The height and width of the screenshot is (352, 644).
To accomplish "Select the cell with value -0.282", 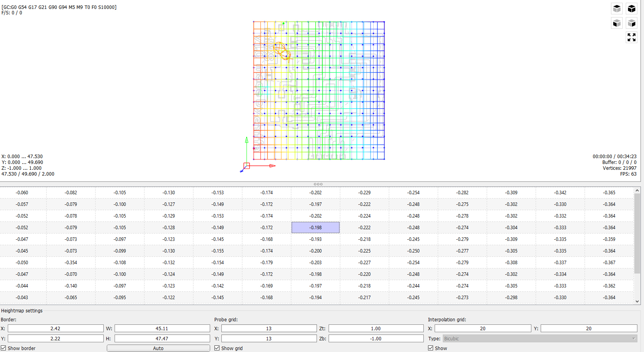I will click(462, 193).
